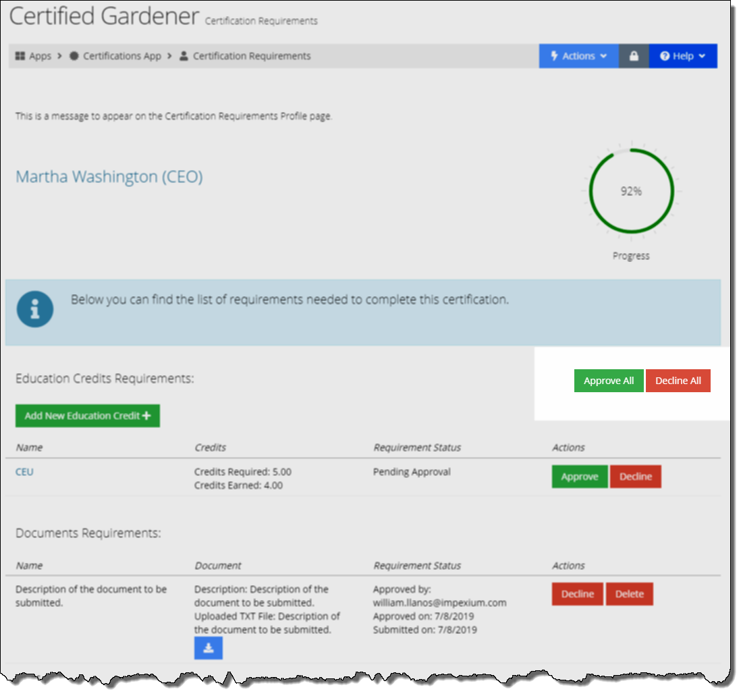The height and width of the screenshot is (700, 741).
Task: Decline the CEU education credit
Action: [x=636, y=477]
